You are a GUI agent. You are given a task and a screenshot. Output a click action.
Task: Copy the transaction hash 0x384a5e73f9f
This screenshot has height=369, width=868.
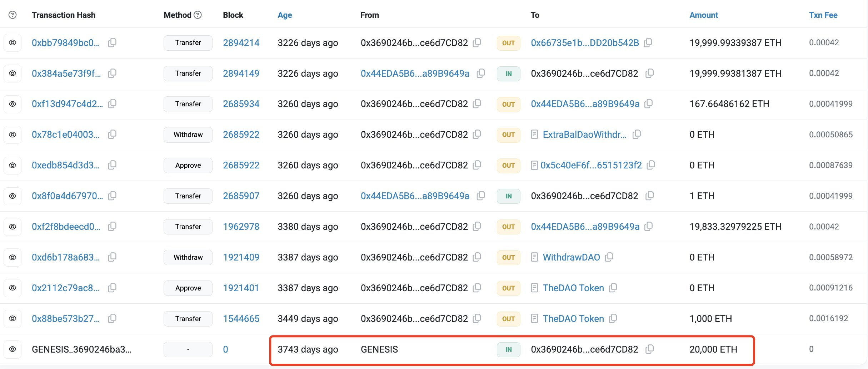click(112, 73)
